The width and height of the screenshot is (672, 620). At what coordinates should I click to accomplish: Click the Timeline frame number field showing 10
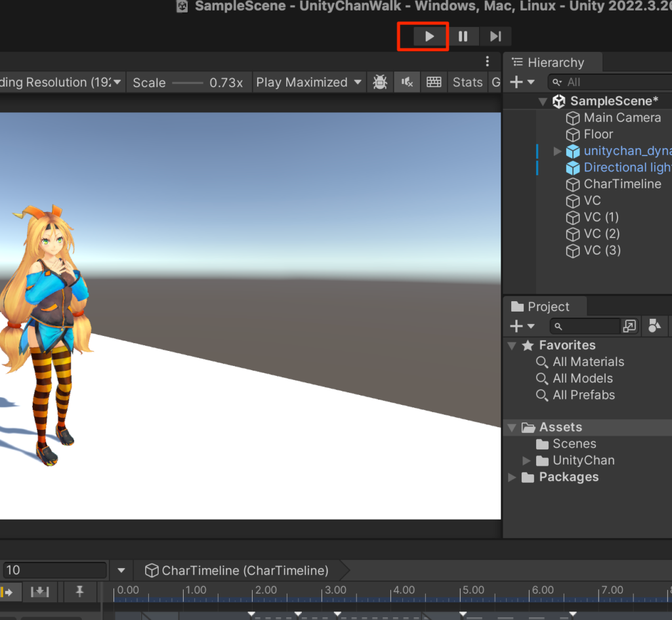click(54, 570)
